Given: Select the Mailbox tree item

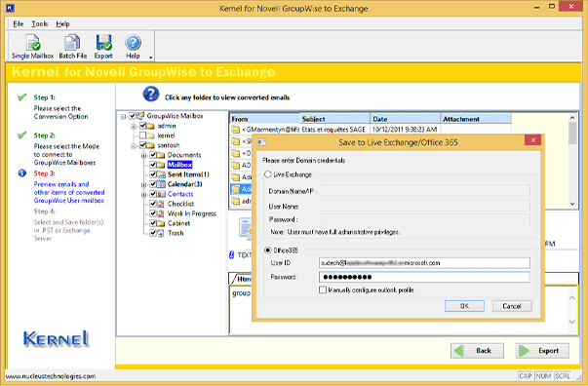Looking at the screenshot, I should coord(179,165).
